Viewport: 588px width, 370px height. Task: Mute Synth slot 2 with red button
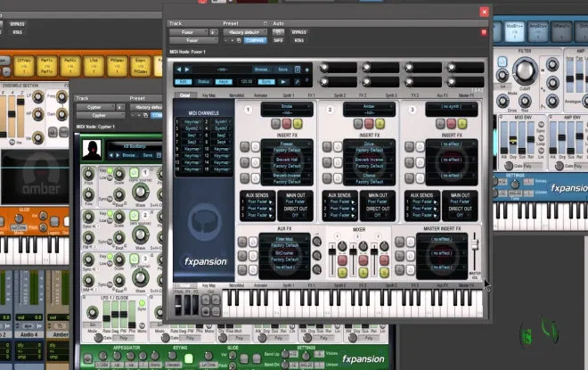pyautogui.click(x=369, y=123)
